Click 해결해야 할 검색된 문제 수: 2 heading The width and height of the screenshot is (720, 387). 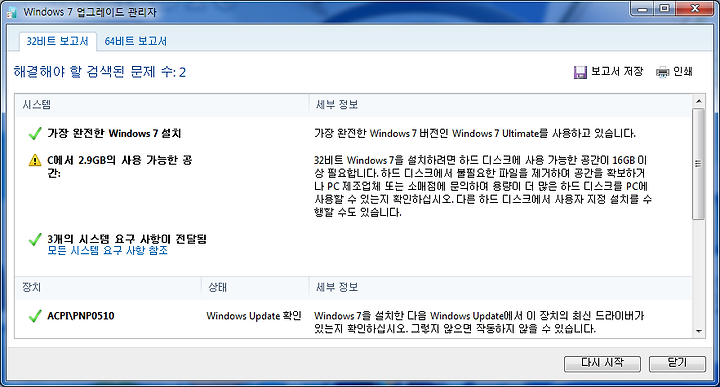pyautogui.click(x=100, y=72)
